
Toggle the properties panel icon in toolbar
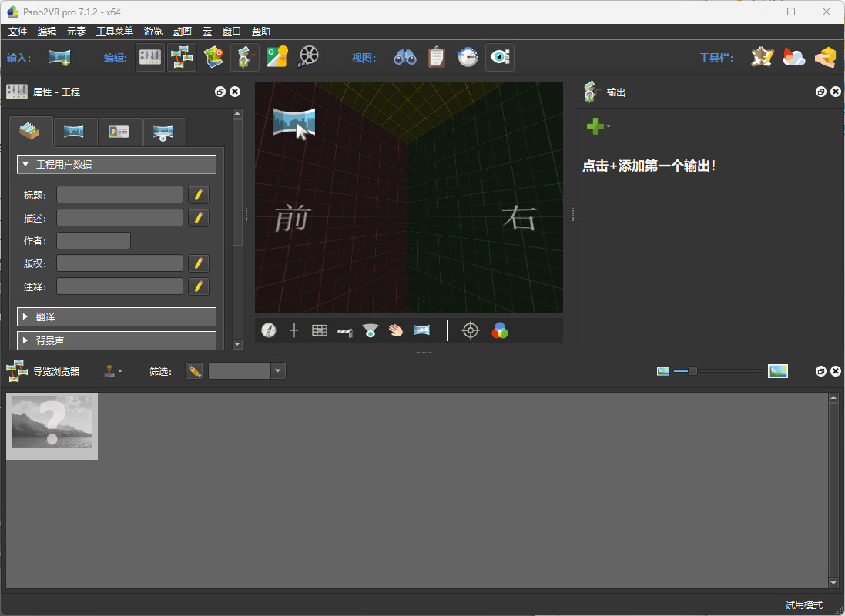pyautogui.click(x=149, y=57)
